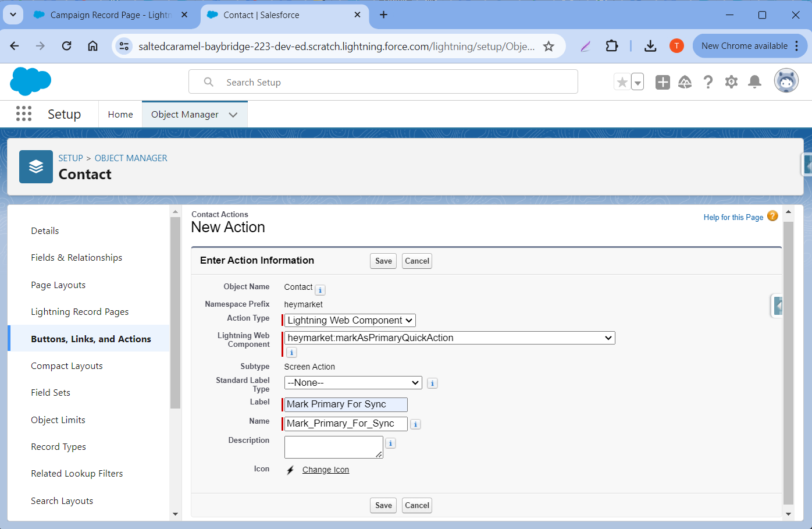Click info icon next to Object Name
The image size is (812, 529).
coord(320,290)
